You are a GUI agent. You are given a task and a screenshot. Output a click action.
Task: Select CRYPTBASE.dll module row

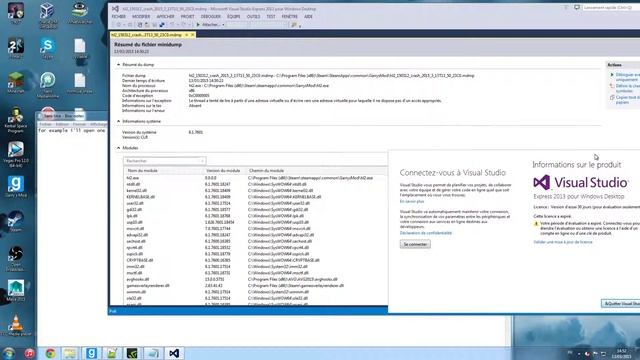255,260
